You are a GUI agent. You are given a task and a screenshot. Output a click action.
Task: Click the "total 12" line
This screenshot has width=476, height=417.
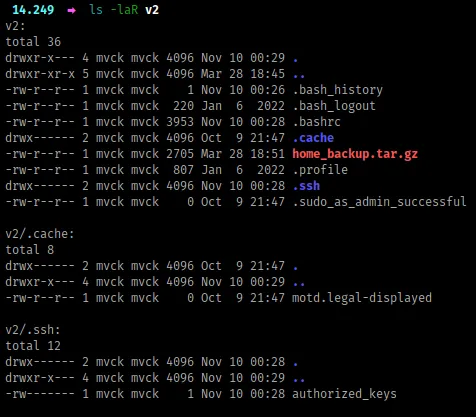pyautogui.click(x=33, y=346)
